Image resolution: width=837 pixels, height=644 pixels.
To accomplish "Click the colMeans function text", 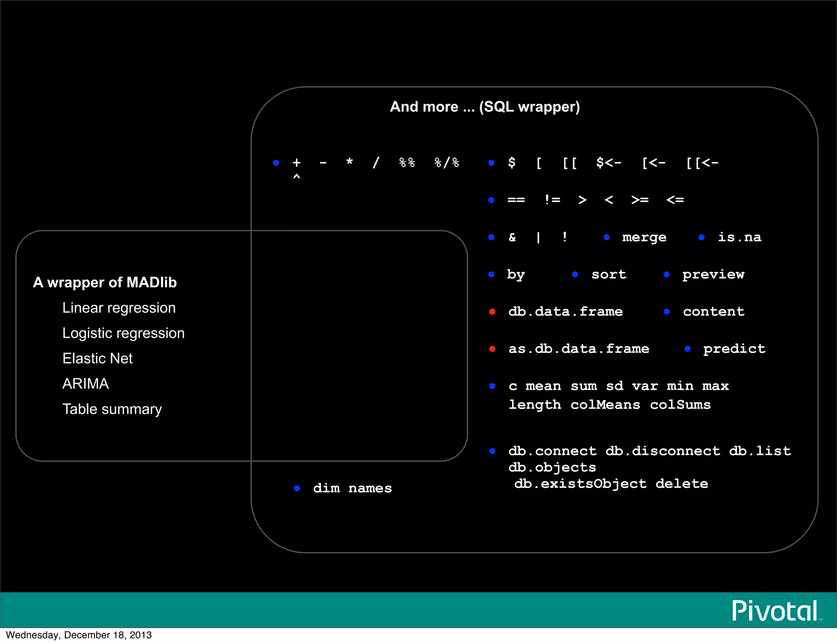I will pos(605,405).
